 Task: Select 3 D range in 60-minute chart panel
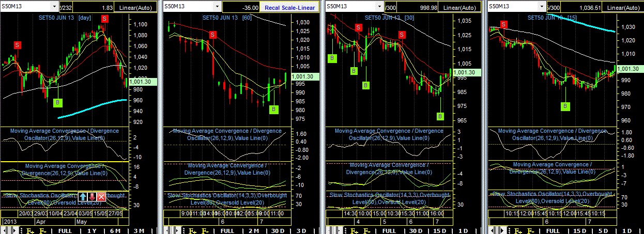click(x=301, y=230)
